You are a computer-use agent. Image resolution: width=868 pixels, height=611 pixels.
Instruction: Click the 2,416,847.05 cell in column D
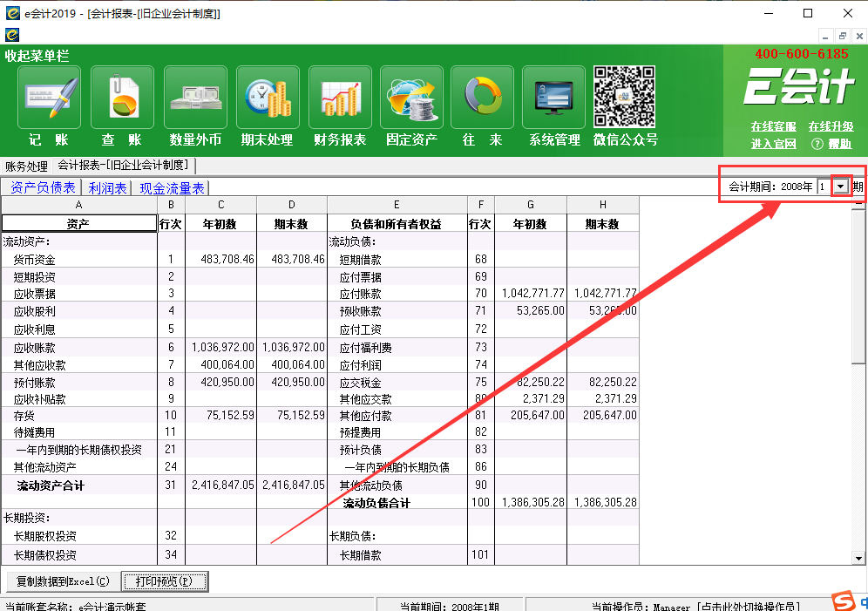point(294,485)
